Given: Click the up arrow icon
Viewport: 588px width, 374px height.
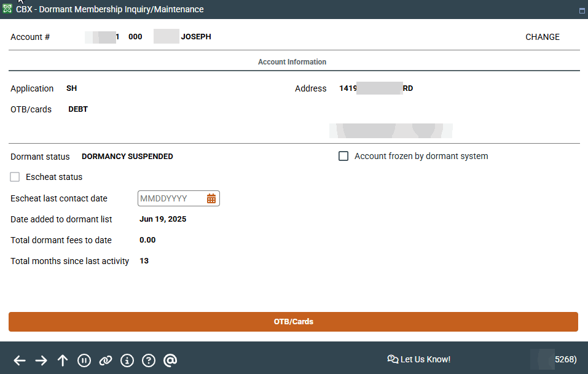Looking at the screenshot, I should pyautogui.click(x=63, y=360).
